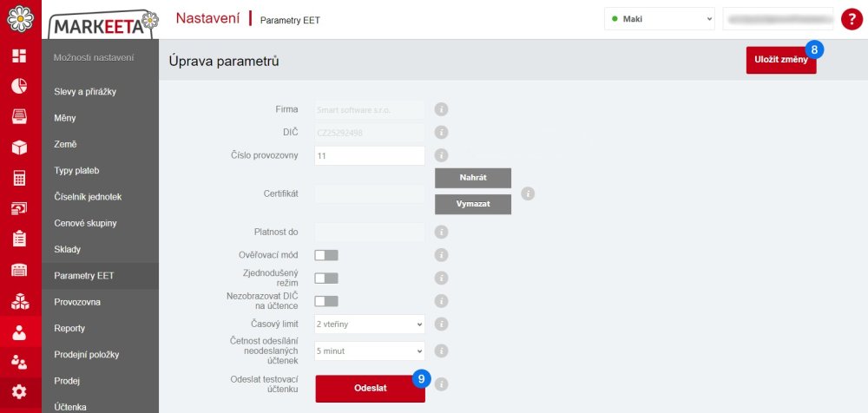Open the calendar-style icon in the sidebar
Viewport: 868px width, 413px height.
pos(19,270)
